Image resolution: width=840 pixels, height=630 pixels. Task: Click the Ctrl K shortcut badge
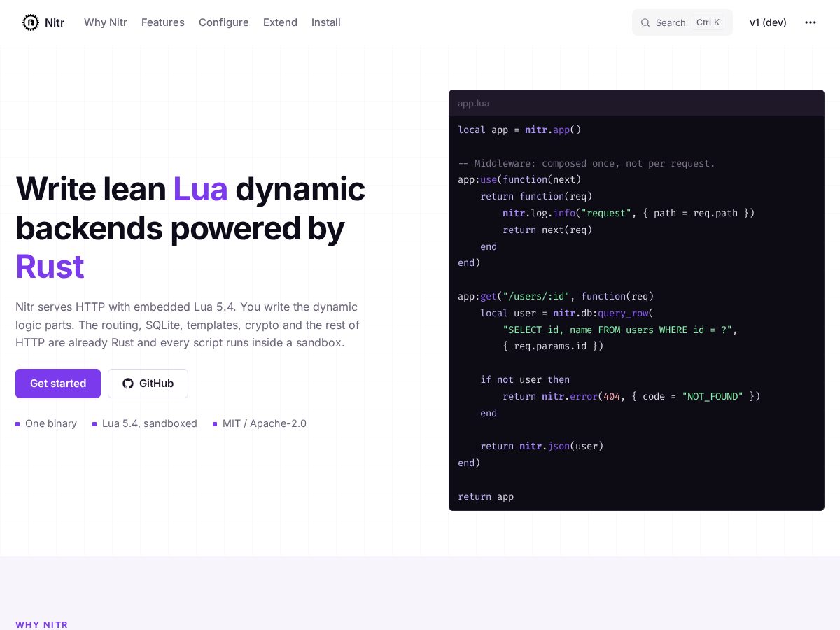[708, 22]
